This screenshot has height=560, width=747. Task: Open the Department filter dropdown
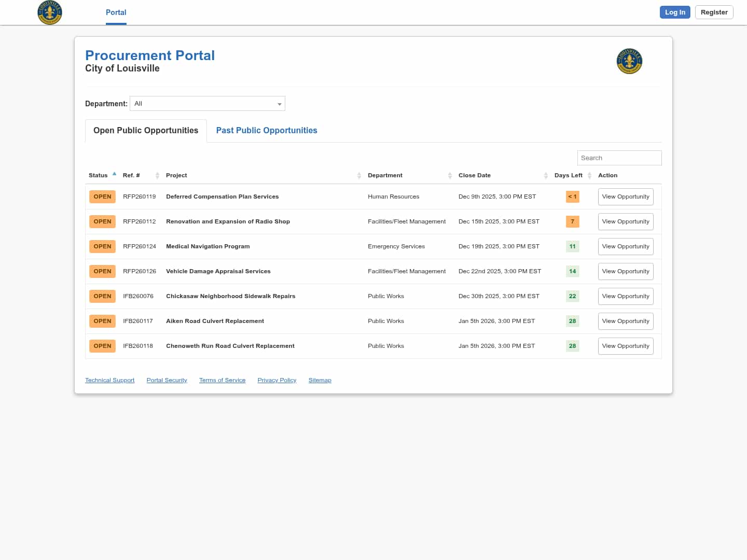tap(208, 104)
